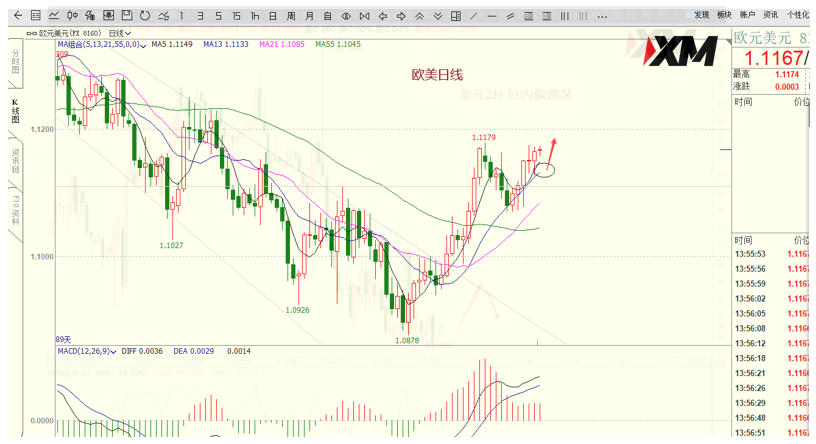The image size is (816, 444).
Task: Switch to daily period (日)
Action: click(273, 16)
